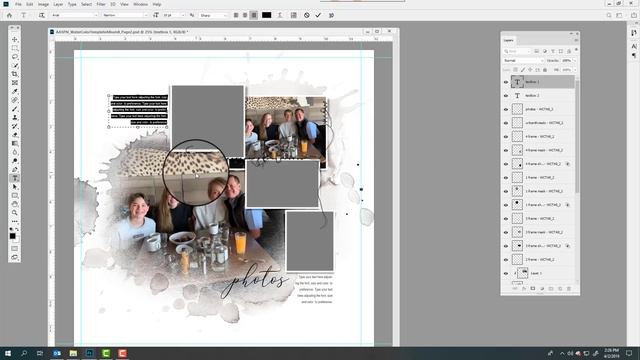Open the font family dropdown
Screen dimensions: 640x360
[75, 15]
